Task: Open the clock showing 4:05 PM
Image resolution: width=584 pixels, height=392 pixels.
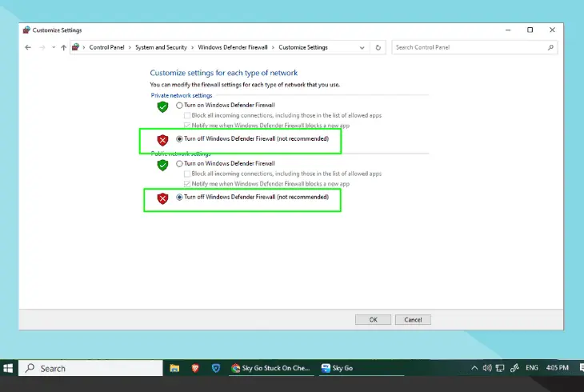Action: tap(558, 368)
